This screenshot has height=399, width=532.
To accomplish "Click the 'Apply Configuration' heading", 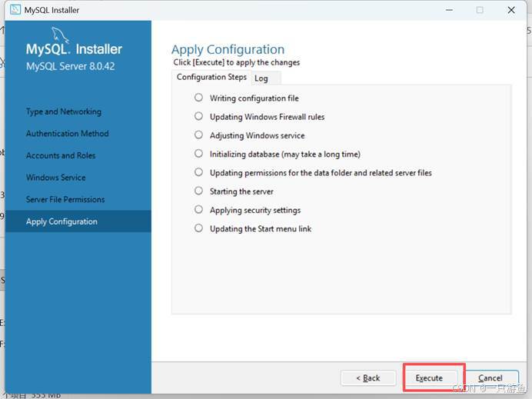I will [x=228, y=49].
